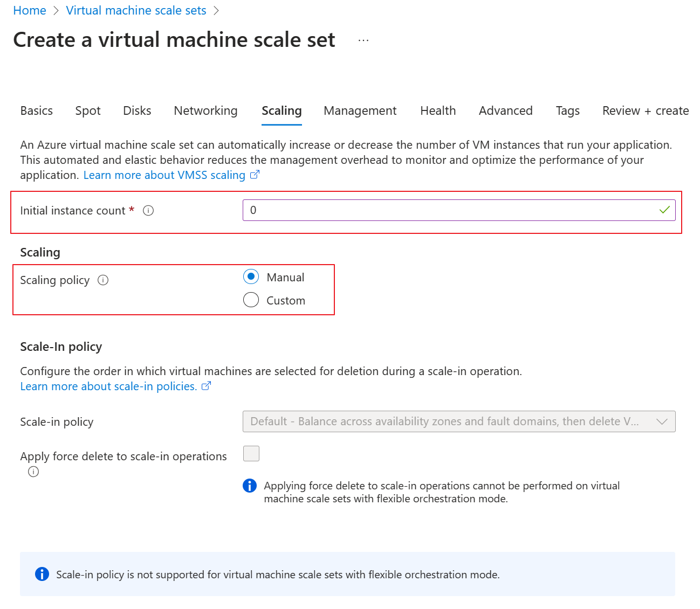
Task: Show info for Initial instance count
Action: point(148,211)
